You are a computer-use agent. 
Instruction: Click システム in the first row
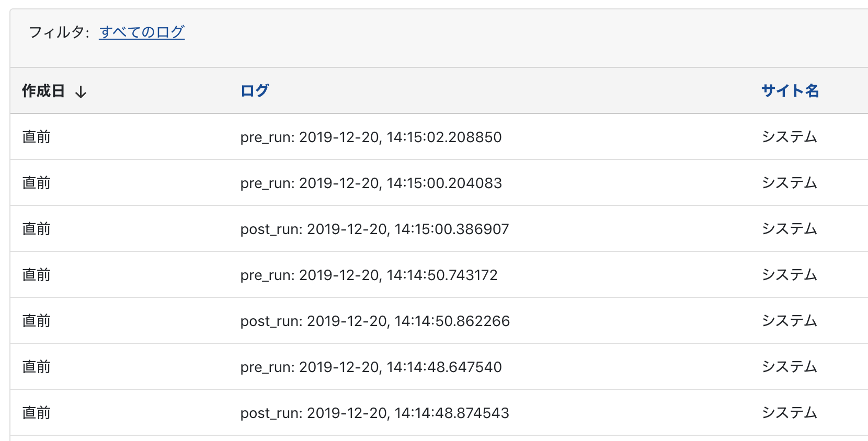click(789, 137)
